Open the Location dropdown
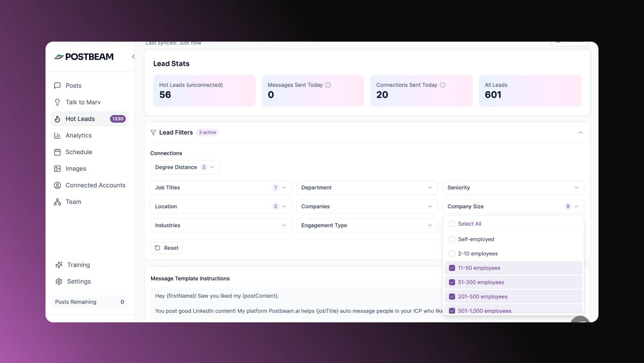 (x=221, y=207)
